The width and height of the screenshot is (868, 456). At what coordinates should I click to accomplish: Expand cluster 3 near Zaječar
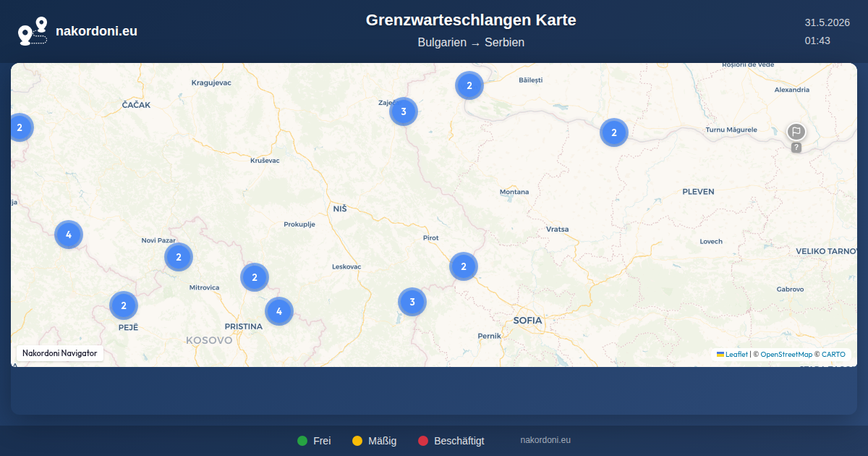pyautogui.click(x=404, y=111)
